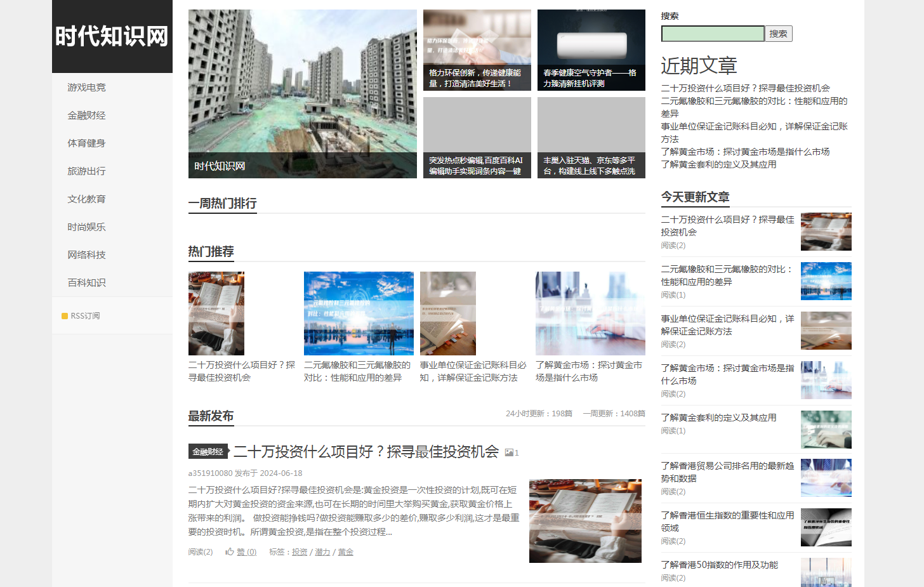
Task: Click the sidebar thumbnail beside 了解黄金套利
Action: coord(826,430)
